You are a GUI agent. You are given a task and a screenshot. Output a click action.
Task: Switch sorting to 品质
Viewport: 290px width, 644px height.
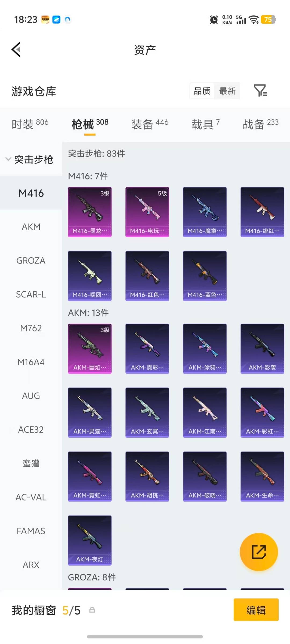[202, 91]
